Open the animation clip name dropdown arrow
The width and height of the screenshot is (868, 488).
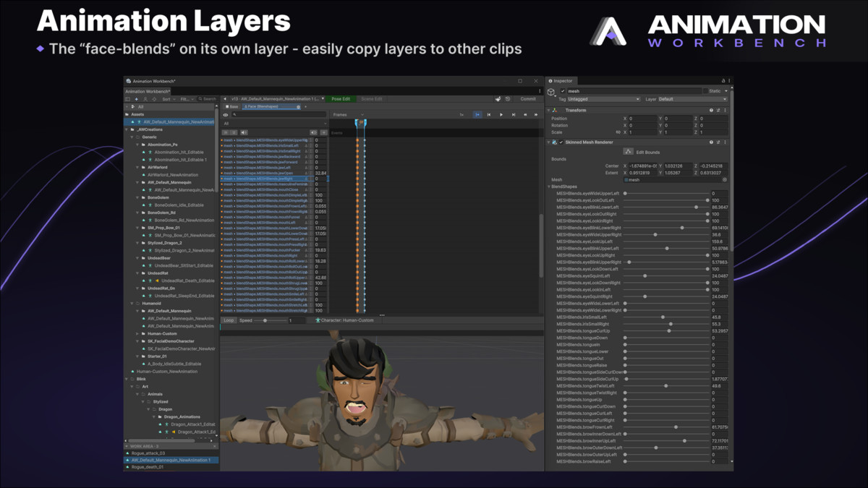click(x=323, y=98)
